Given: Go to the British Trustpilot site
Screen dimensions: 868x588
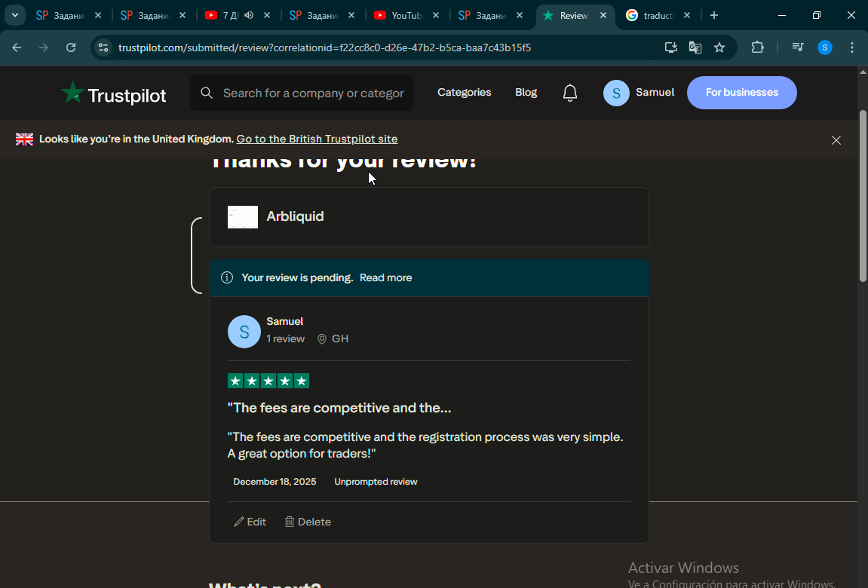Looking at the screenshot, I should (317, 139).
